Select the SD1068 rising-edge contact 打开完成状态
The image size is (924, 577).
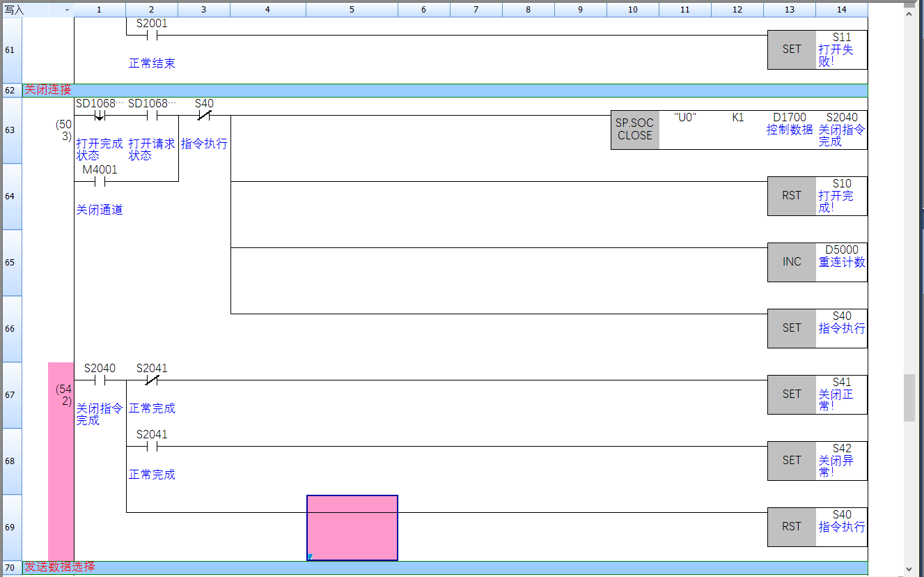click(x=100, y=116)
